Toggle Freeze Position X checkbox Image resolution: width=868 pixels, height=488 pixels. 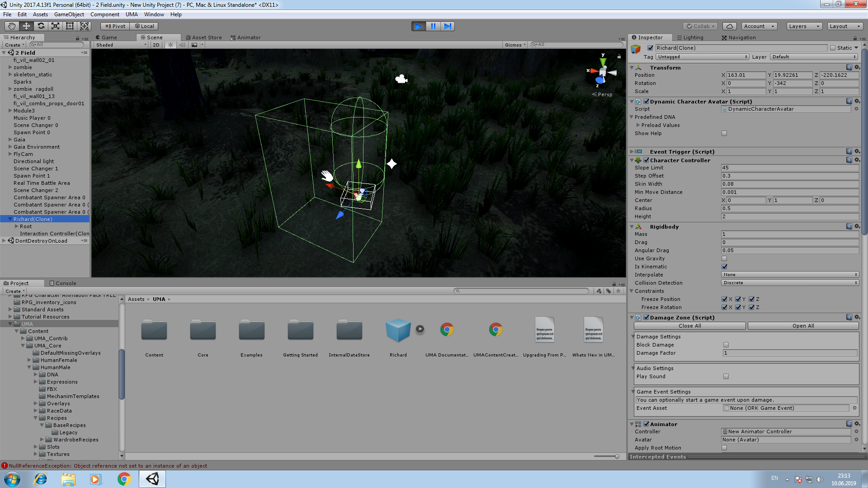coord(724,299)
